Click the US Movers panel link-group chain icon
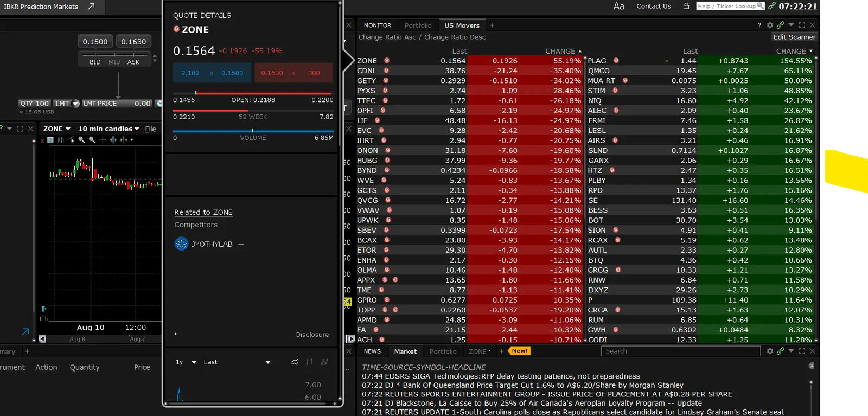The image size is (868, 416). (781, 25)
